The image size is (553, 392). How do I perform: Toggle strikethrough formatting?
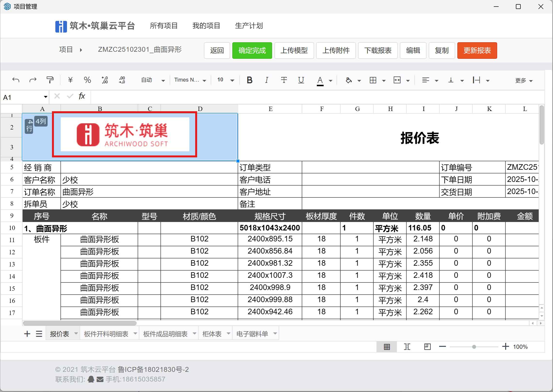pos(284,80)
